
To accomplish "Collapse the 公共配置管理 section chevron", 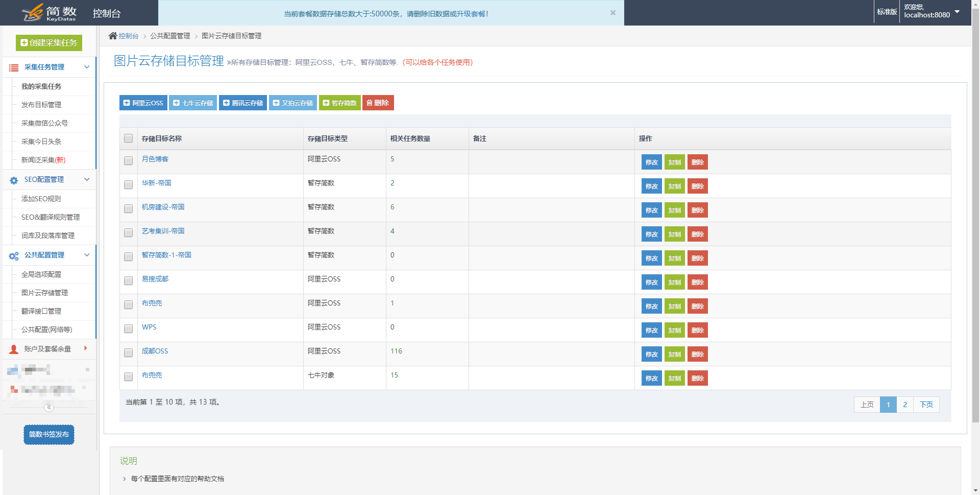I will tap(87, 255).
